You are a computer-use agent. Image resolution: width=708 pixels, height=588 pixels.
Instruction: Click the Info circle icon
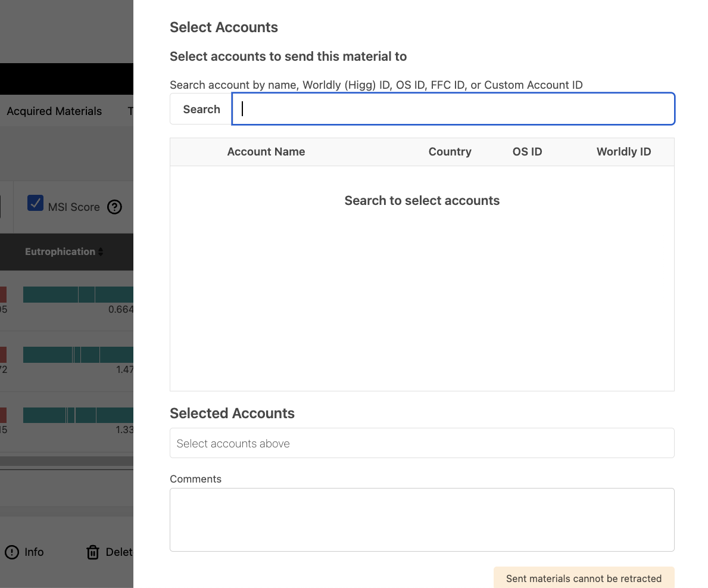(x=12, y=552)
